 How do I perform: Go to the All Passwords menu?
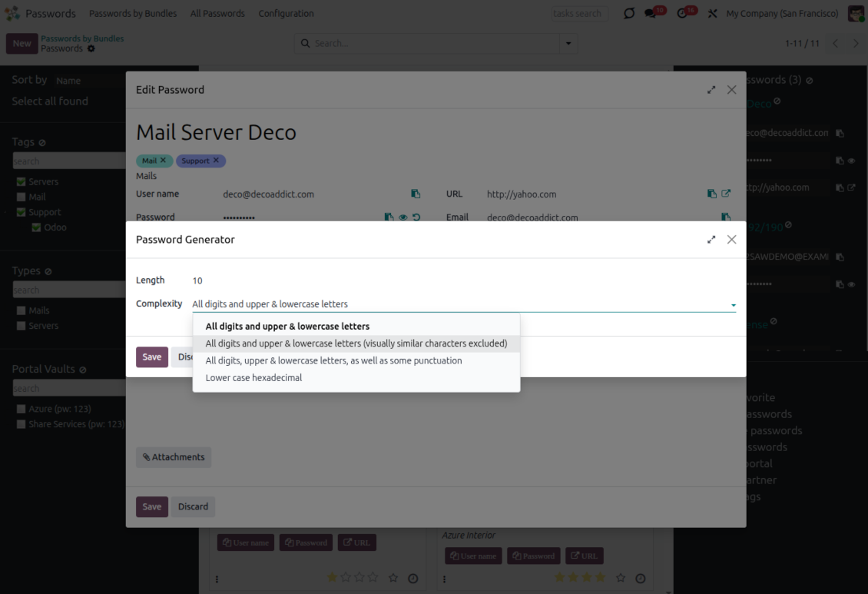(x=217, y=14)
